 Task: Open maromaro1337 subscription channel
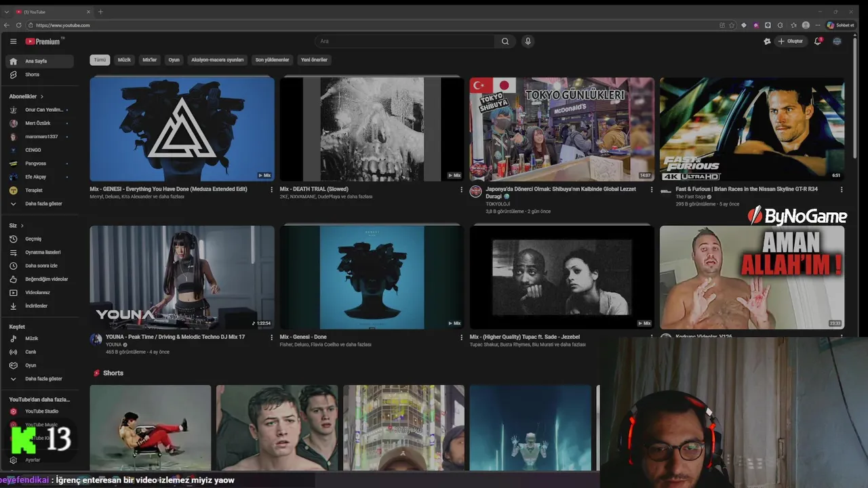(x=41, y=136)
